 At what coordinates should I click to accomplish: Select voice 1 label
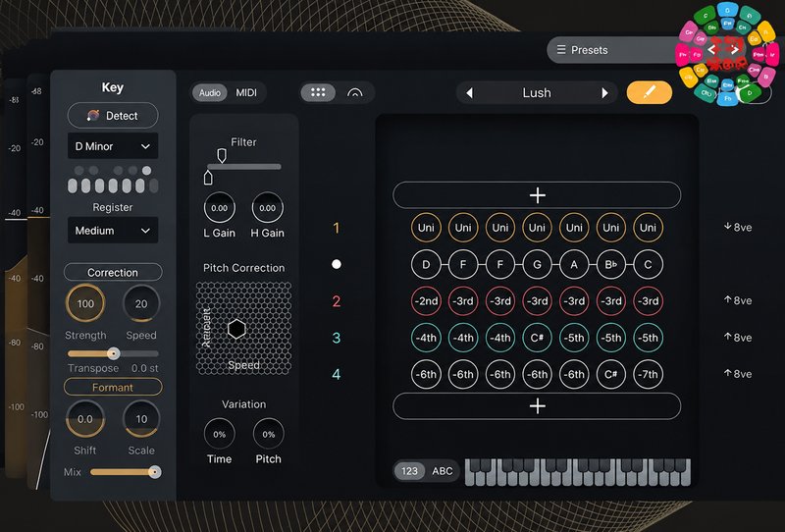coord(337,228)
